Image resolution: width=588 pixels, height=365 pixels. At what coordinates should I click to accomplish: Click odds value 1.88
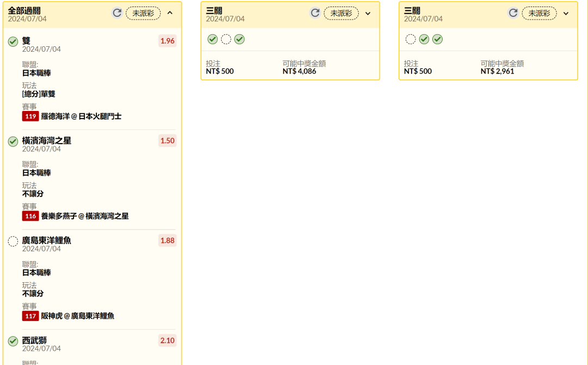point(167,240)
